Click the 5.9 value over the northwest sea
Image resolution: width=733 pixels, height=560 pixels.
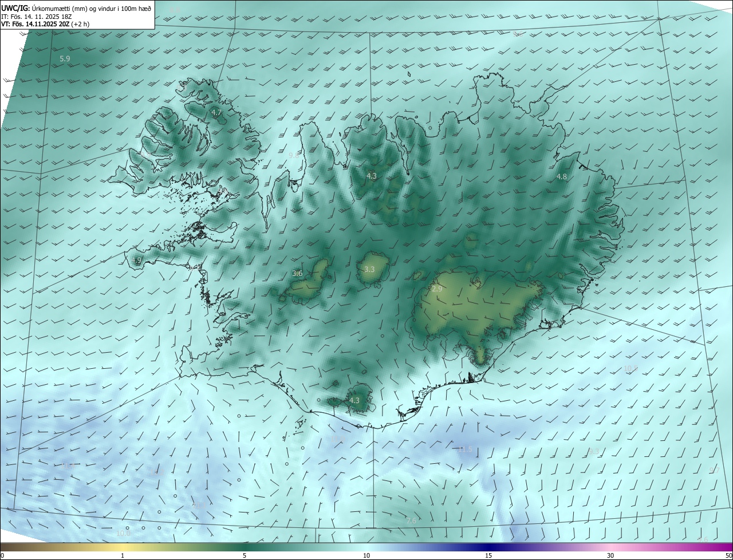[65, 59]
